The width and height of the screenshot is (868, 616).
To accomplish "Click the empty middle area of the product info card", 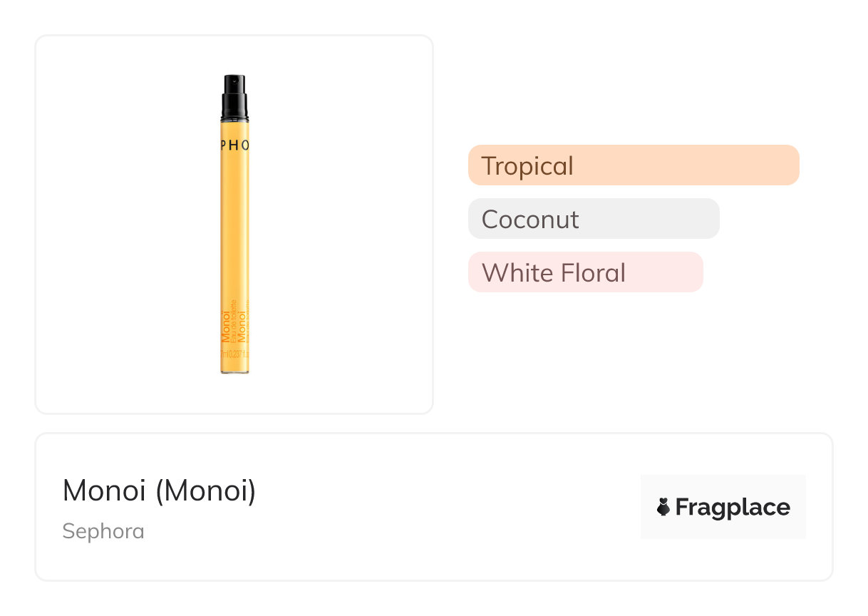I will point(442,508).
